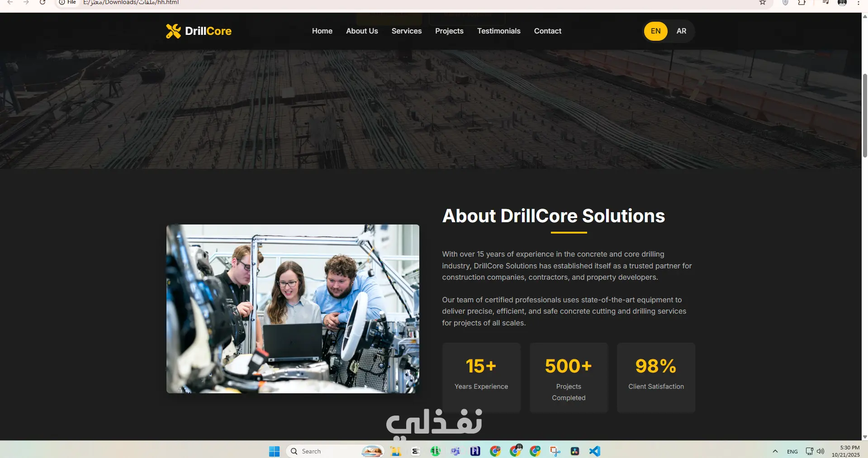Open Microsoft Teams from the taskbar
The height and width of the screenshot is (458, 868).
click(455, 451)
